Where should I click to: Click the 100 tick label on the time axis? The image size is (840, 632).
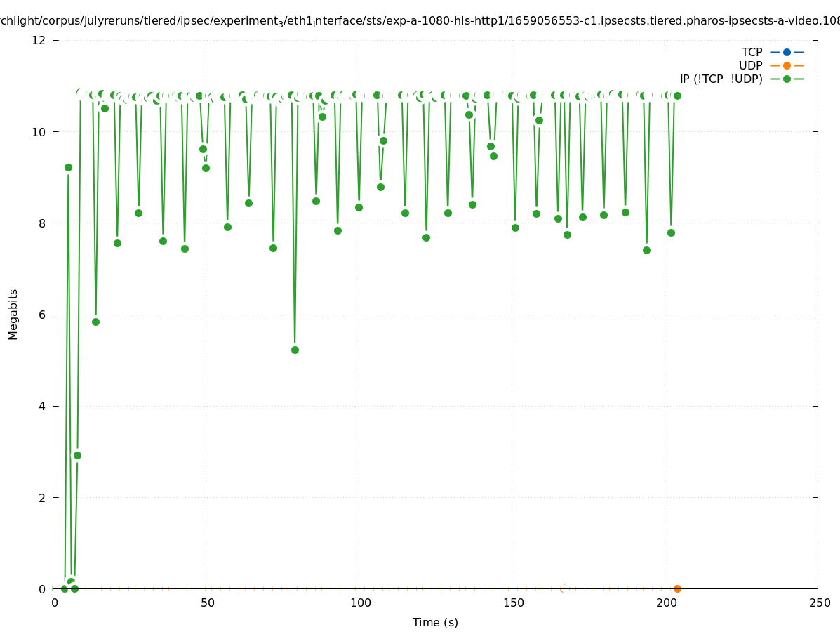[359, 603]
